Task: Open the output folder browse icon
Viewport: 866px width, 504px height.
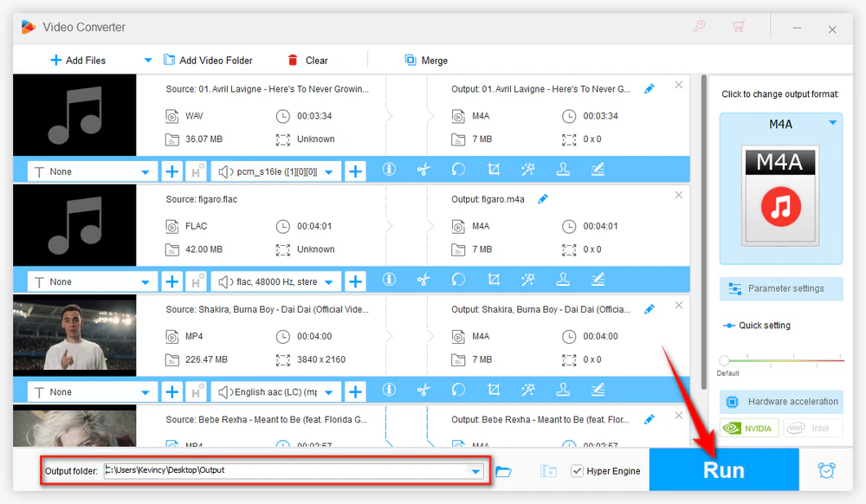Action: (x=503, y=471)
